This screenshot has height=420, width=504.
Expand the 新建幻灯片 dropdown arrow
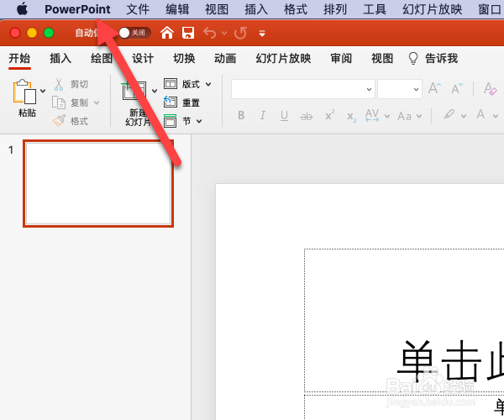155,92
